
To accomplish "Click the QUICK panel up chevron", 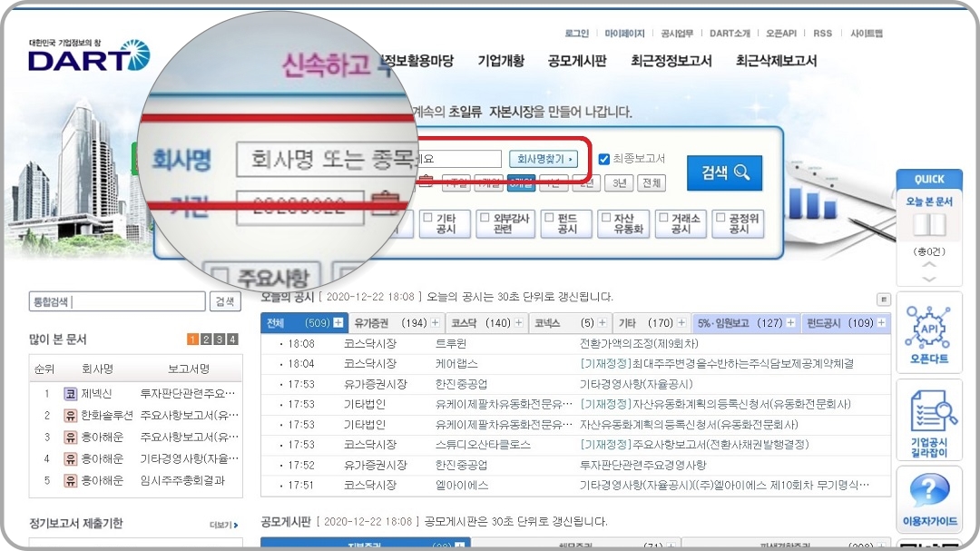I will pos(929,265).
